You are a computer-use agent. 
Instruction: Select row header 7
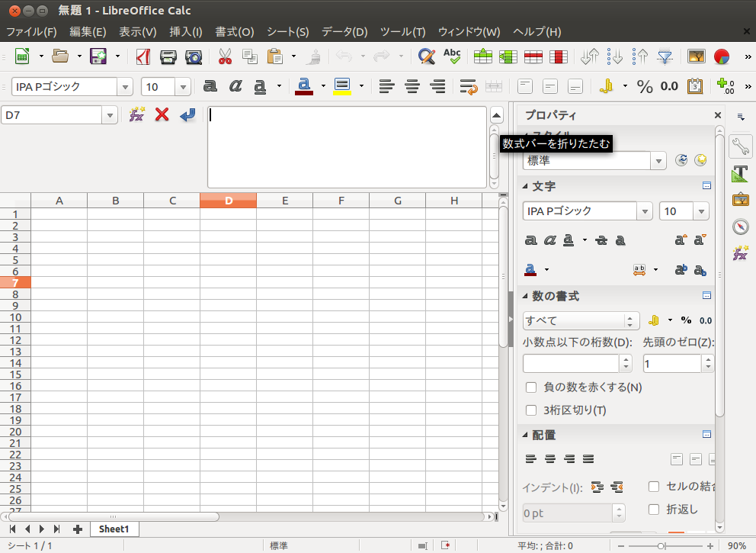15,282
